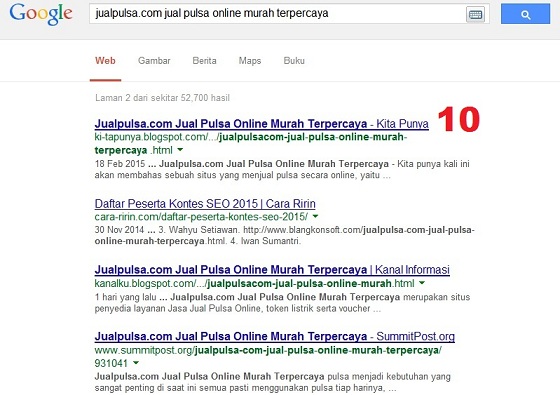Click the blue magnifier search button
Screen dimensions: 560x395
coord(525,14)
